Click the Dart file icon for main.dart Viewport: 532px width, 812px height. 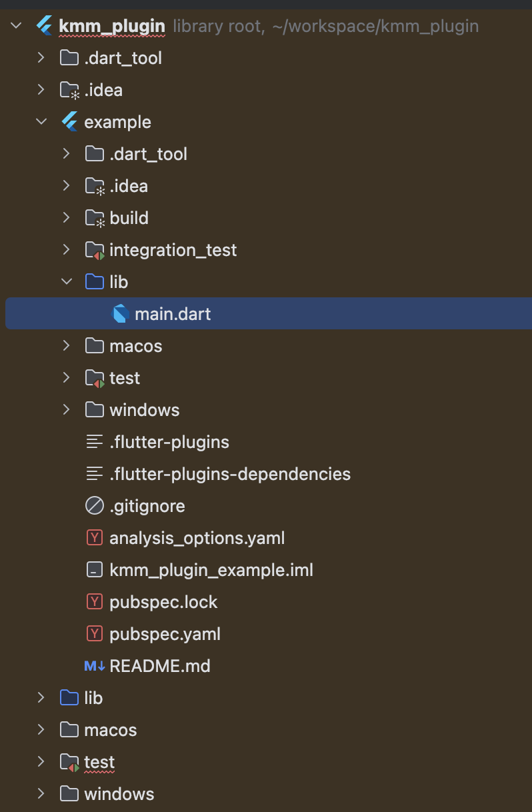tap(120, 314)
